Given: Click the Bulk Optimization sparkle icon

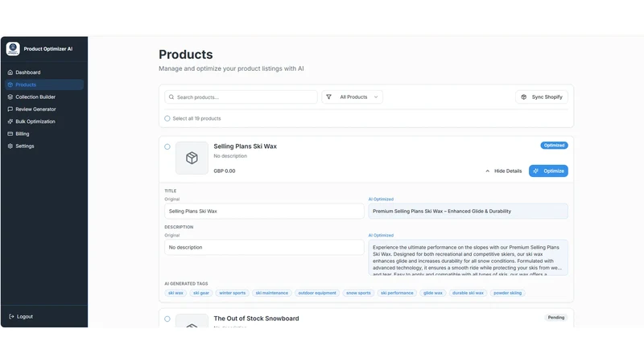Looking at the screenshot, I should pyautogui.click(x=10, y=121).
